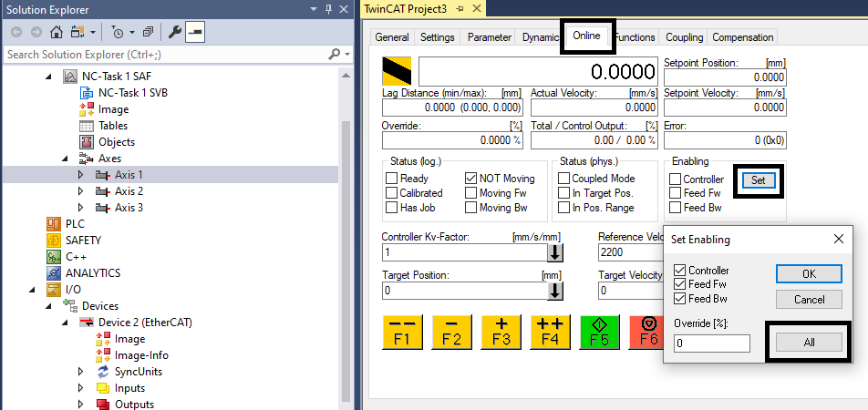Click OK in the Set Enabling dialog
The width and height of the screenshot is (868, 410).
(809, 274)
